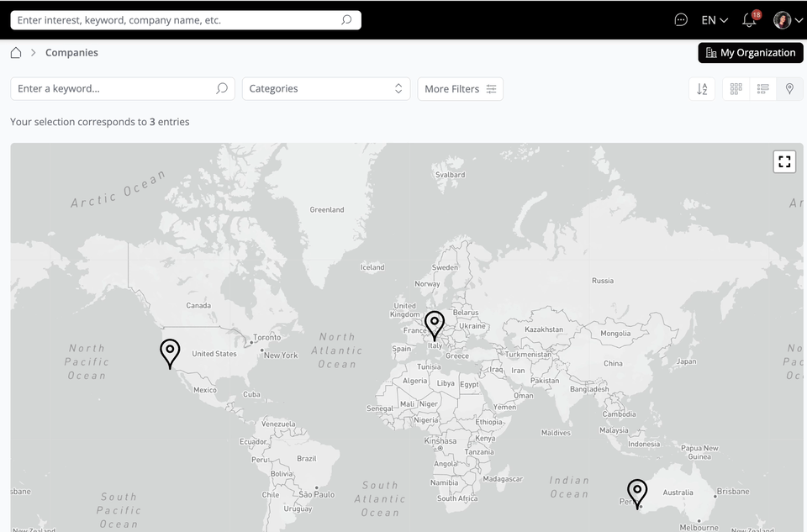Focus the keyword filter input field
Viewport: 807px width, 532px height.
(113, 89)
